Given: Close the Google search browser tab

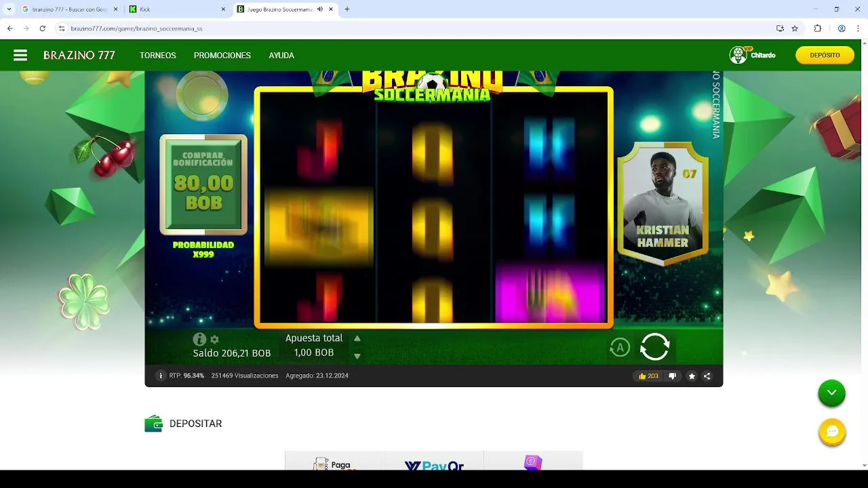Looking at the screenshot, I should (x=116, y=9).
